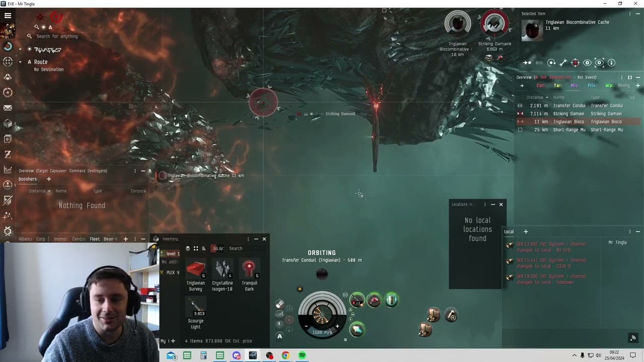Image resolution: width=644 pixels, height=362 pixels.
Task: Open the Inventory cube icon in Neocom
Action: (x=8, y=123)
